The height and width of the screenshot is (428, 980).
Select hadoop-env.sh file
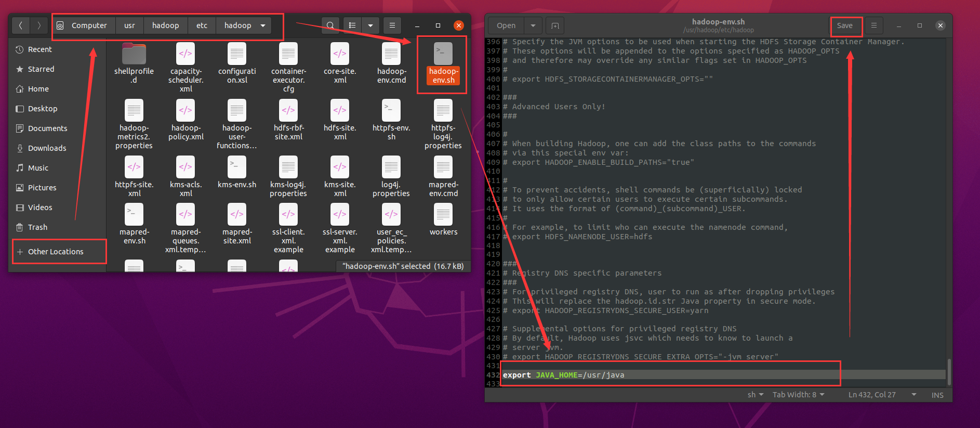pos(443,63)
